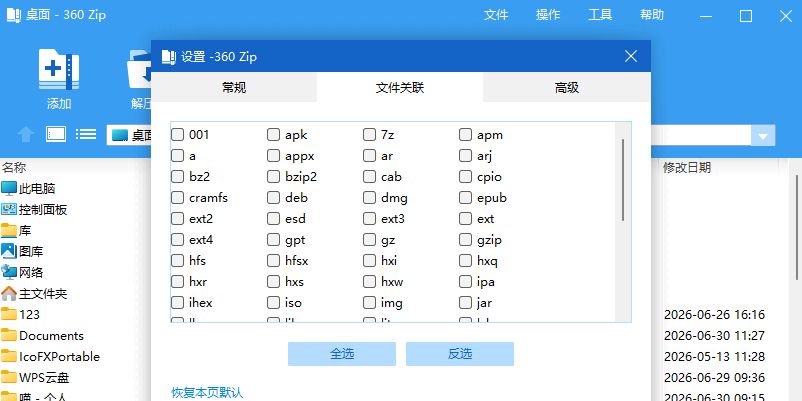This screenshot has height=401, width=802.
Task: Click the Extract folder icon in main toolbar
Action: [x=139, y=69]
